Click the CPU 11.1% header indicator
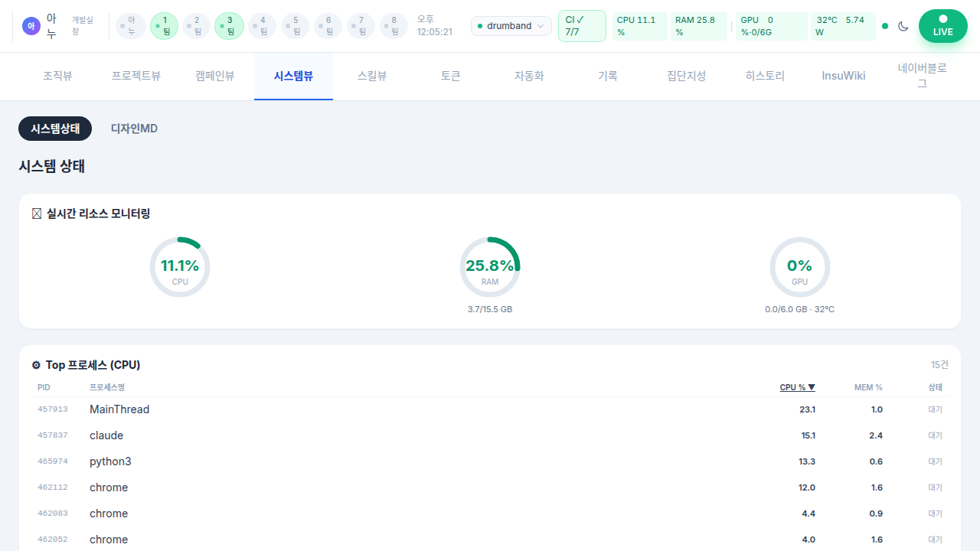 [639, 26]
